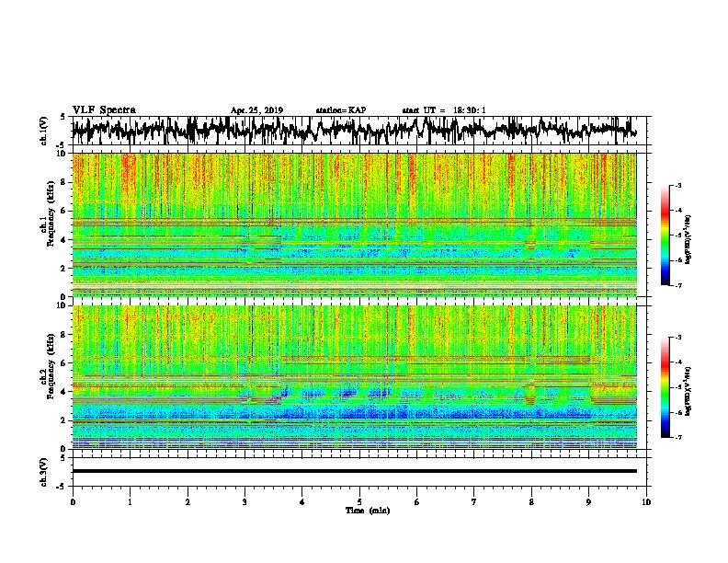Click the ch.1 color bar log(PSD) unit label
Viewport: 728px width, 563px height.
[x=688, y=240]
